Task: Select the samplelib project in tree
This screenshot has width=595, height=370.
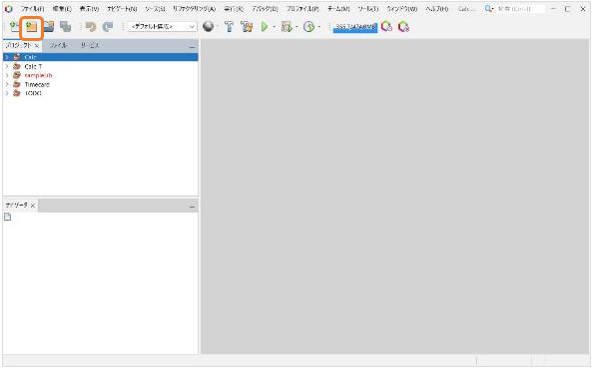Action: 38,75
